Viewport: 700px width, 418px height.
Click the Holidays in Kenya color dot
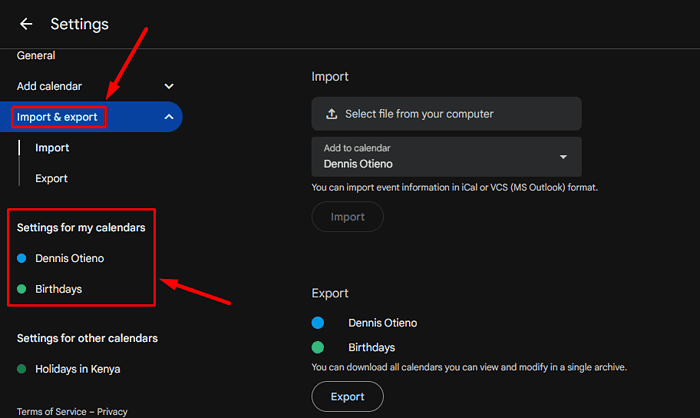pyautogui.click(x=22, y=369)
